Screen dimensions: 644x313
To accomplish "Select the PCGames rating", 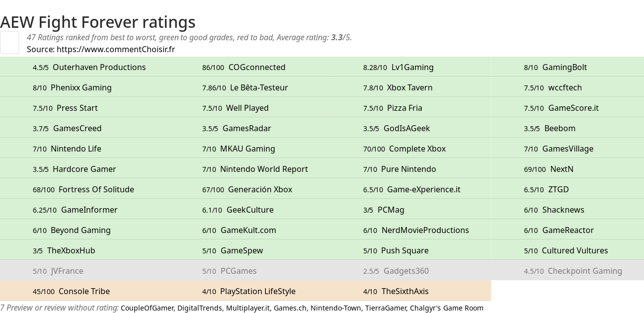I will tap(230, 271).
